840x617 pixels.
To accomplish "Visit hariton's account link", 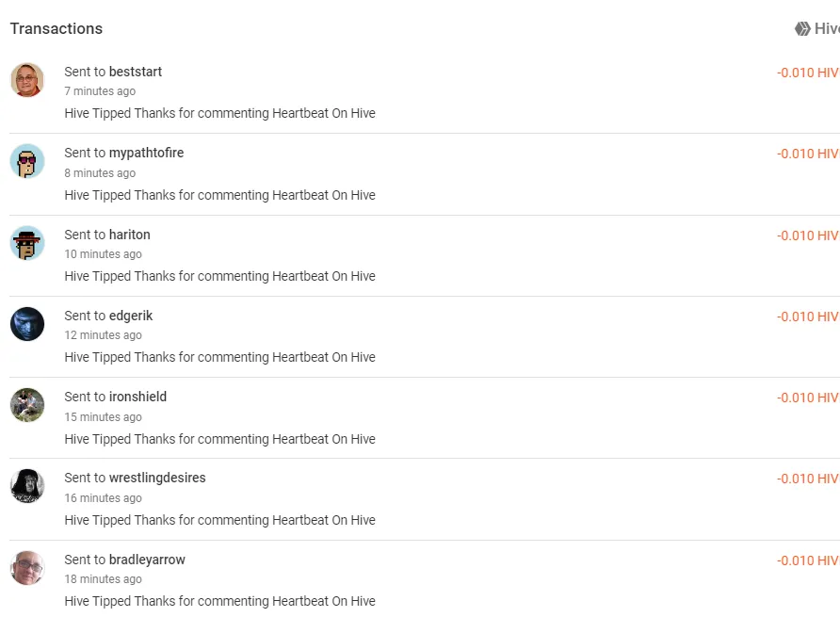I will tap(130, 235).
